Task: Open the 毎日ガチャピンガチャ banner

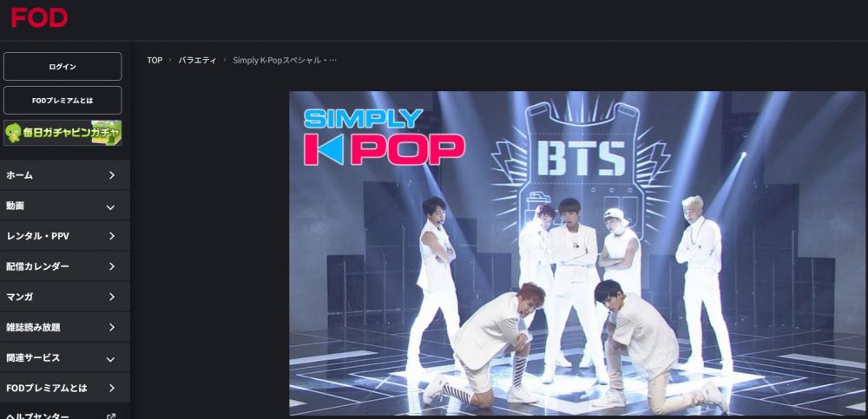Action: [x=62, y=133]
